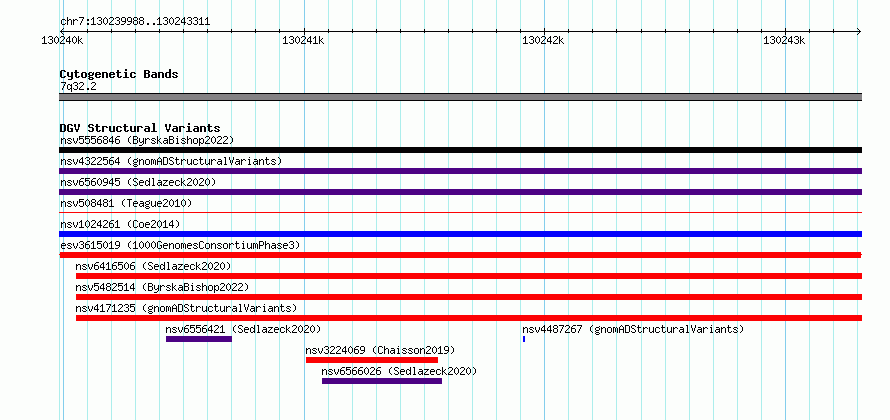
Task: Click the purple nsv6560945 variant bar
Action: (x=460, y=192)
